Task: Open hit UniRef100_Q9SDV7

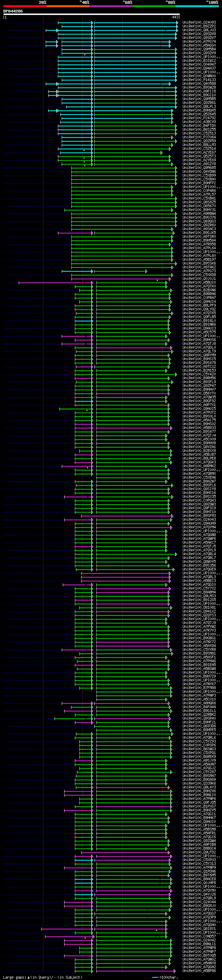Action: (x=199, y=38)
